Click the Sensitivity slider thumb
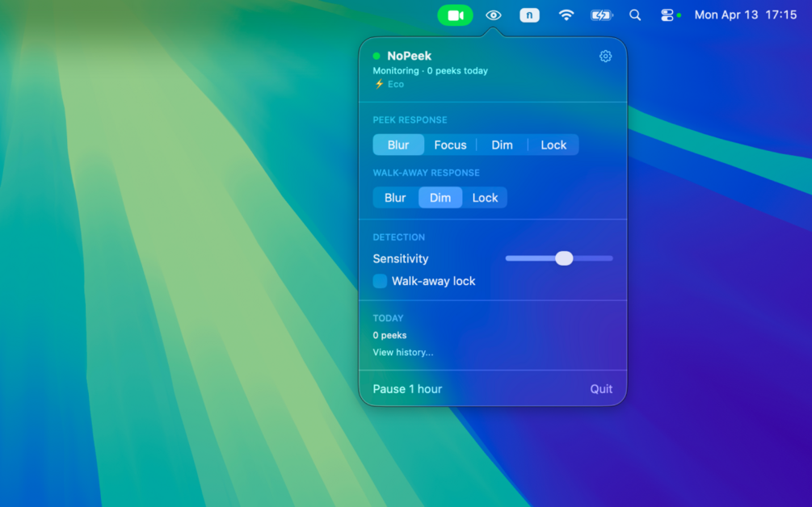This screenshot has width=812, height=507. 564,258
